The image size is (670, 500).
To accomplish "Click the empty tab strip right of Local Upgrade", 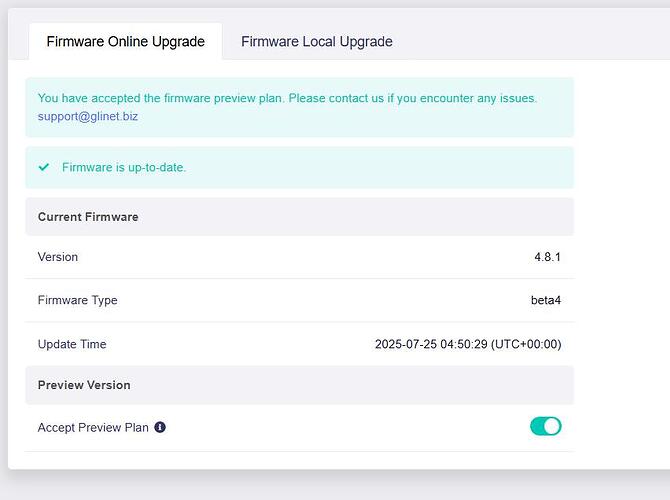I will (x=530, y=42).
